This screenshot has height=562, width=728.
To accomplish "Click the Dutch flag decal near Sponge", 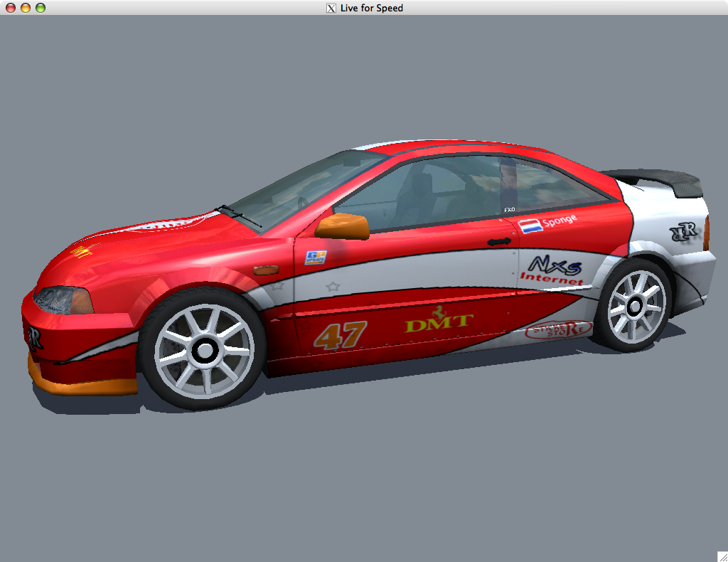I will click(x=530, y=226).
